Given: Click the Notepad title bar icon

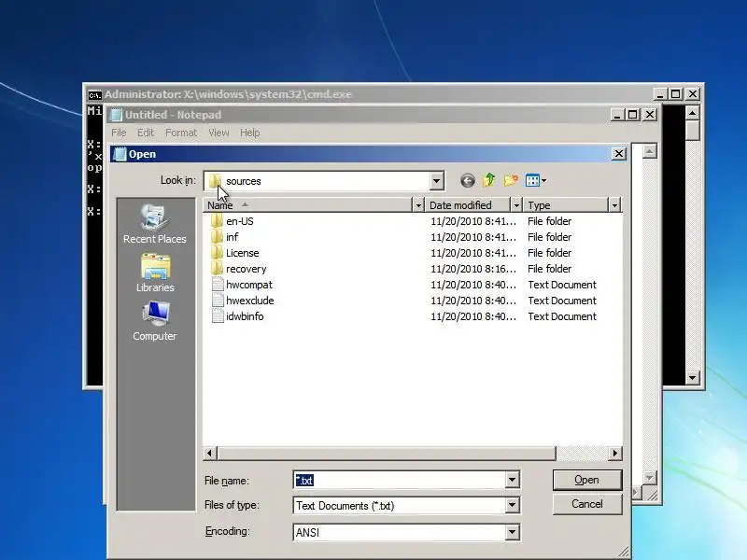Looking at the screenshot, I should point(116,115).
